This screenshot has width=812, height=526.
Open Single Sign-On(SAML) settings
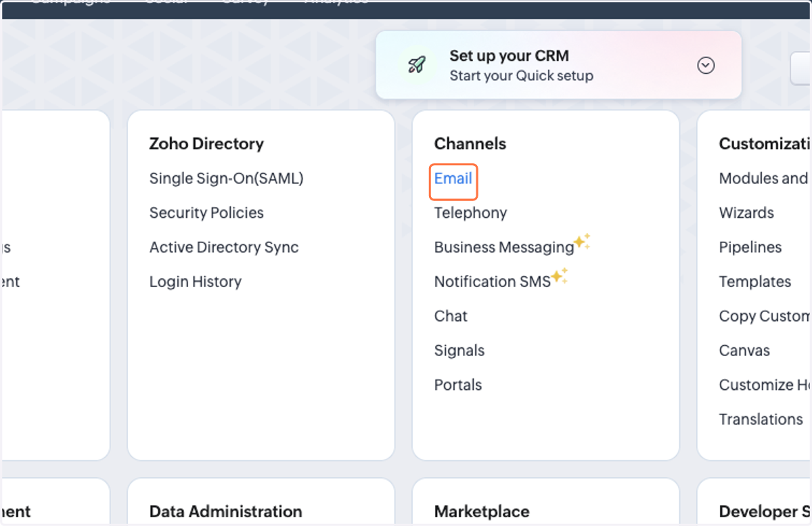pyautogui.click(x=227, y=179)
